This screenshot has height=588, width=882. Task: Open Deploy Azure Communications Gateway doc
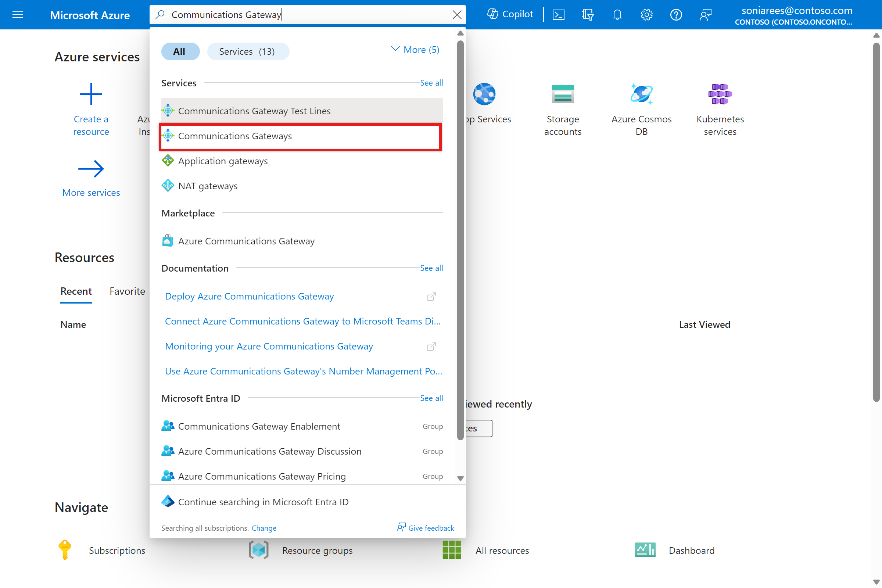(x=250, y=296)
